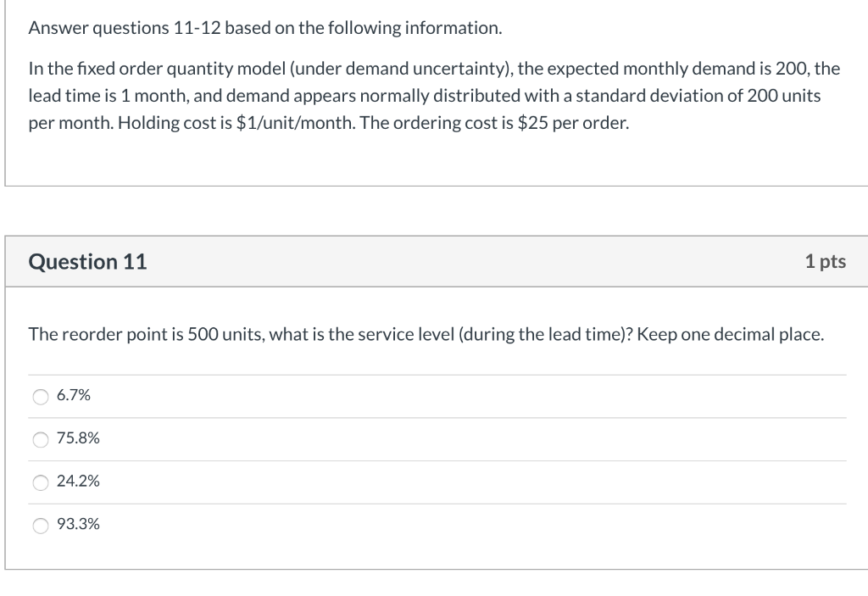The width and height of the screenshot is (868, 596).
Task: Click the Question 11 title bar
Action: coord(434,262)
